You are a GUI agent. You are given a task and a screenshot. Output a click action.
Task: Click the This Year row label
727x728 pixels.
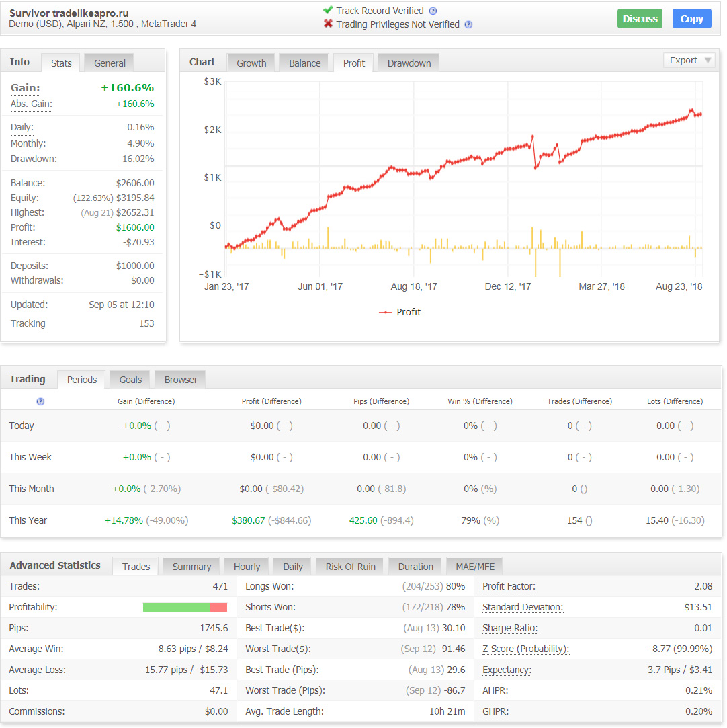click(x=28, y=520)
